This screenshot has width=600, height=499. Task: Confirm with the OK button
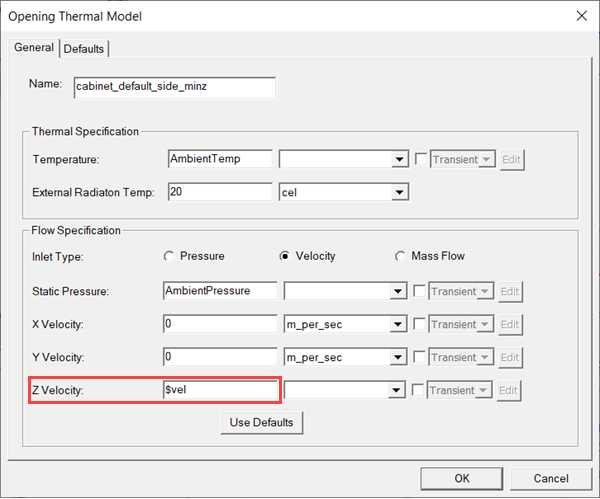pyautogui.click(x=462, y=478)
